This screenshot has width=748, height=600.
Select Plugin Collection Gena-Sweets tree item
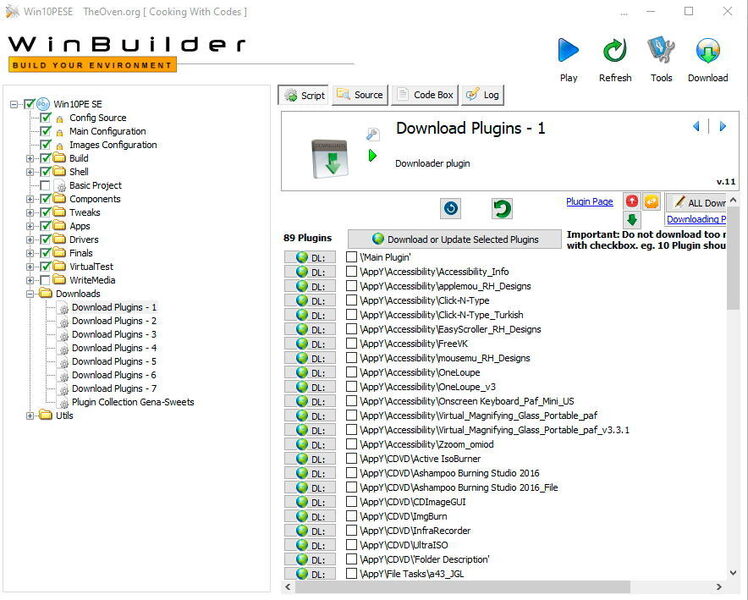[133, 402]
